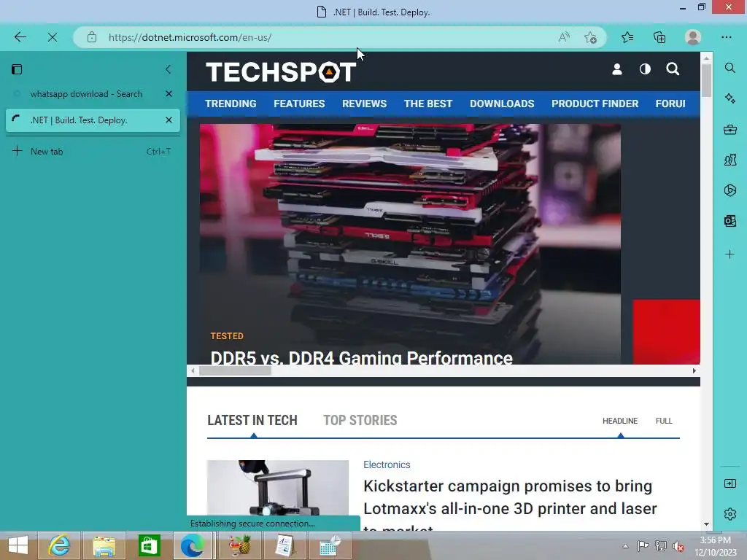
Task: Open the browser profile avatar
Action: [693, 37]
